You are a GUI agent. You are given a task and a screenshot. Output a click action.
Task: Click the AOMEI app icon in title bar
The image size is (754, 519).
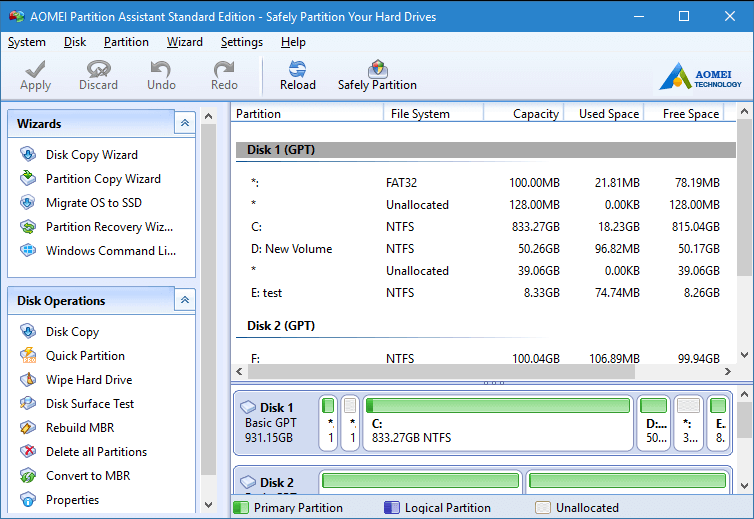pyautogui.click(x=16, y=16)
